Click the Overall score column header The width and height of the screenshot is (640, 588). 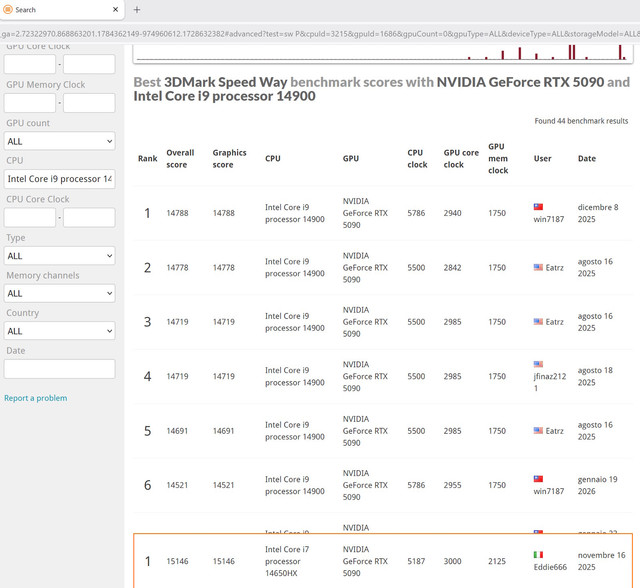[x=180, y=158]
